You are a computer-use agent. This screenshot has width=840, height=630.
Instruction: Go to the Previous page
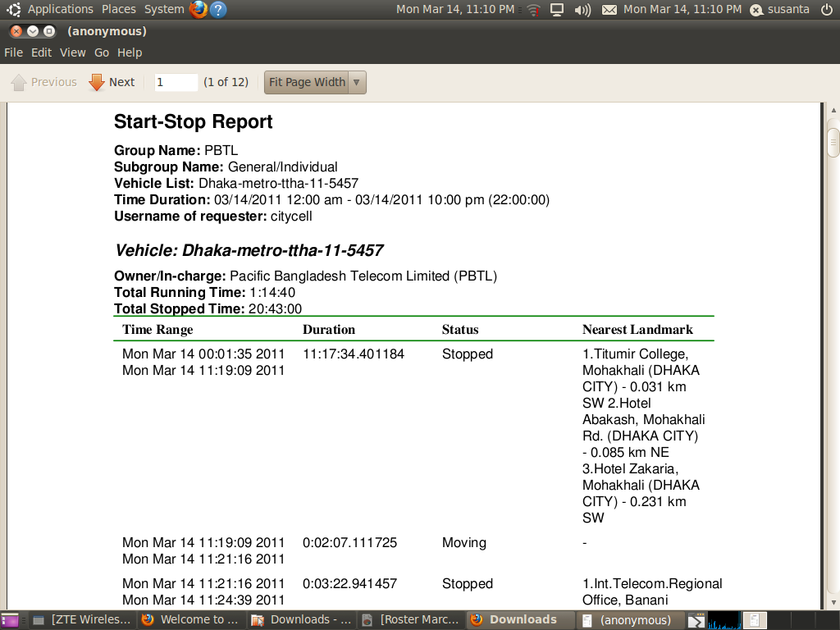click(x=44, y=82)
